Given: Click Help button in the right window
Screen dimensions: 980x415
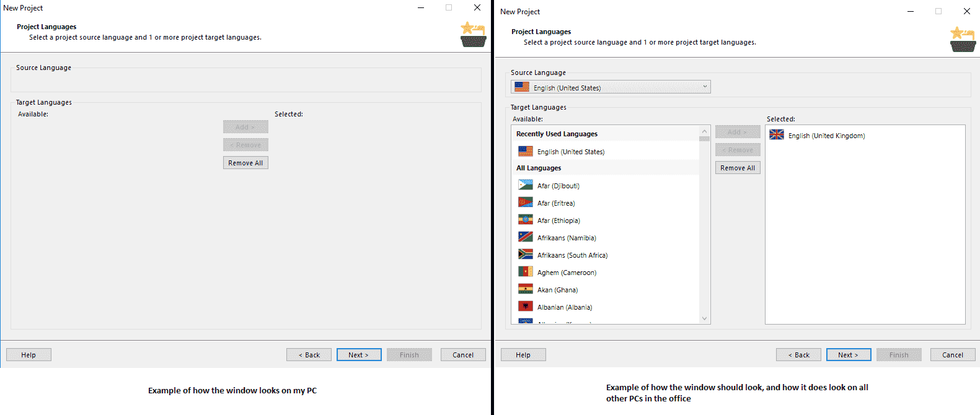Looking at the screenshot, I should pos(523,355).
